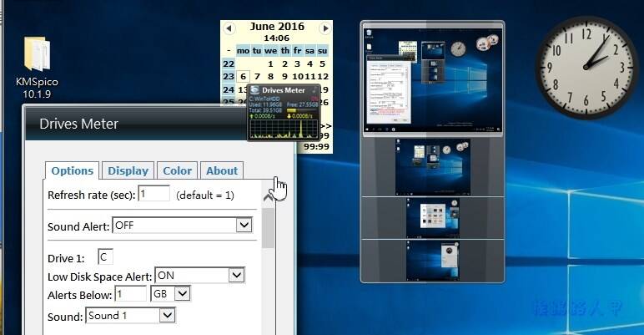Select the top large desktop thumbnail
This screenshot has height=335, width=644.
432,80
